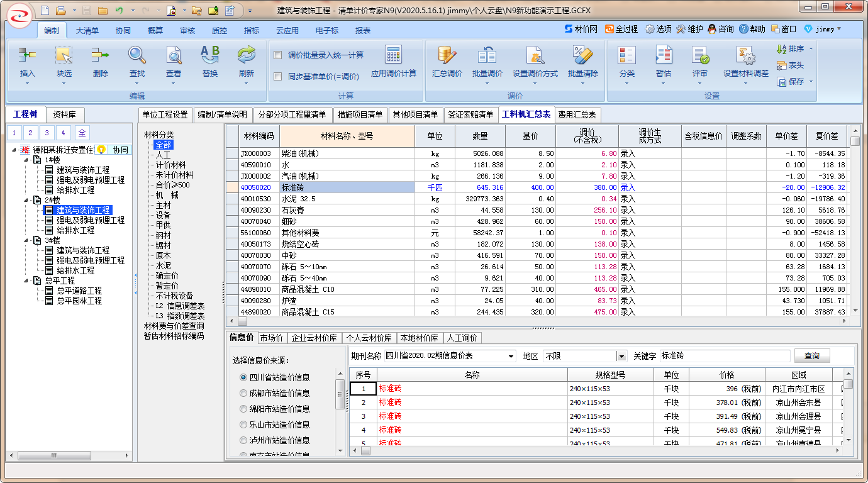Click the 刷新 refresh icon
This screenshot has height=483, width=868.
[247, 57]
